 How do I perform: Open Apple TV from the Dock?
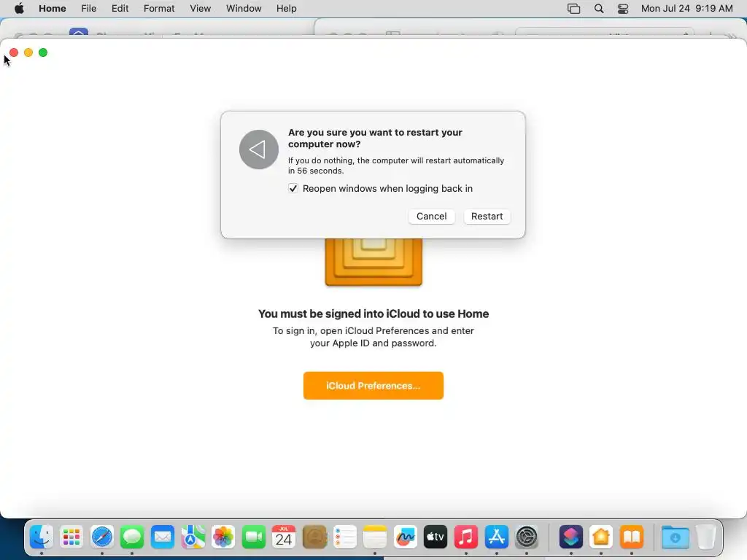coord(436,537)
